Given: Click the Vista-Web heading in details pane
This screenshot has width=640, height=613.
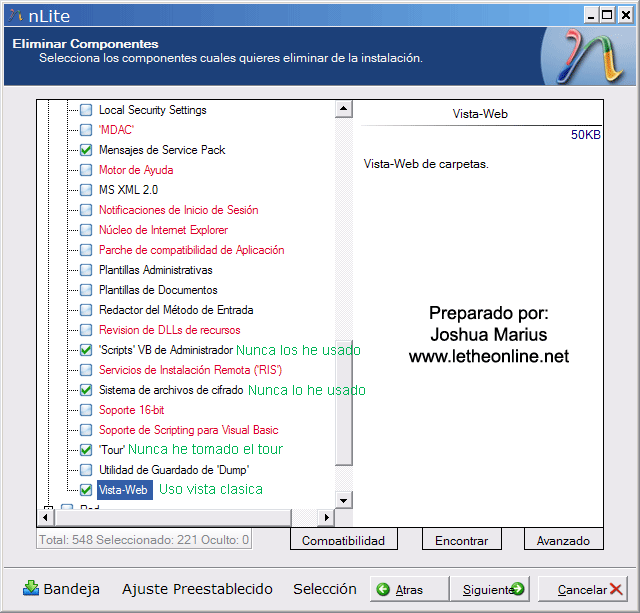Looking at the screenshot, I should (480, 114).
